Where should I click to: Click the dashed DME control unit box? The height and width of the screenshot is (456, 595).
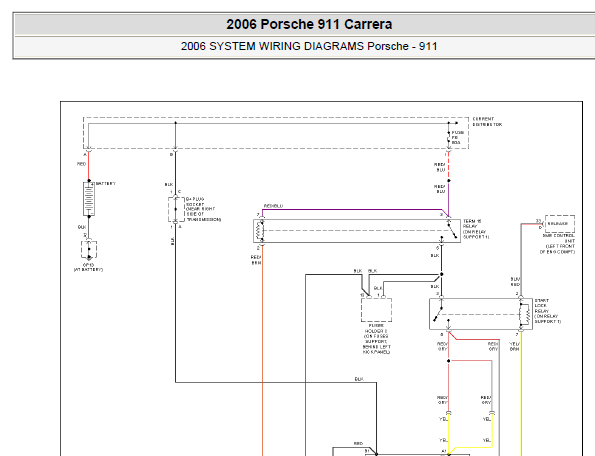pyautogui.click(x=560, y=224)
